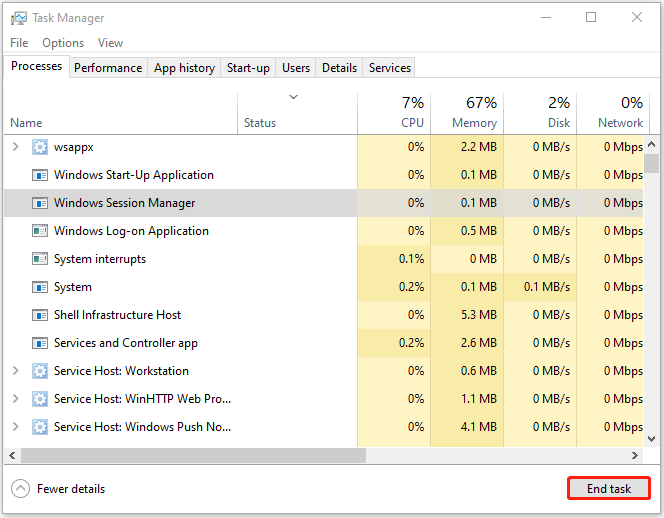Screen dimensions: 664x518
Task: Click the wsappx gear icon
Action: tap(40, 147)
